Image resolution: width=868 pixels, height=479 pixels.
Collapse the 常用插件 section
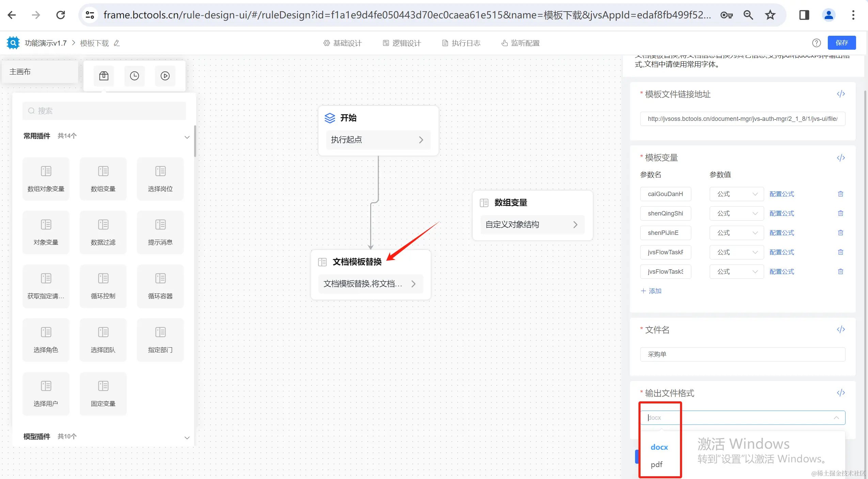[x=187, y=137]
